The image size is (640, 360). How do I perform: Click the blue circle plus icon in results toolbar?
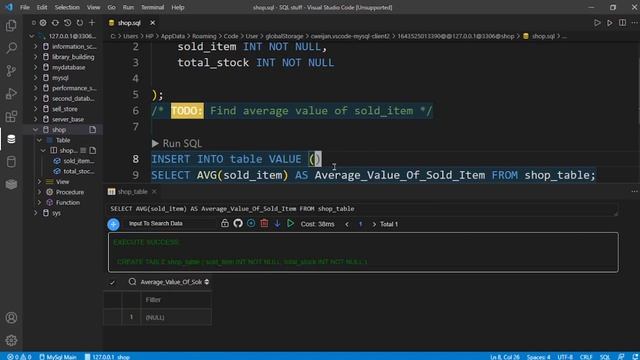click(x=251, y=223)
